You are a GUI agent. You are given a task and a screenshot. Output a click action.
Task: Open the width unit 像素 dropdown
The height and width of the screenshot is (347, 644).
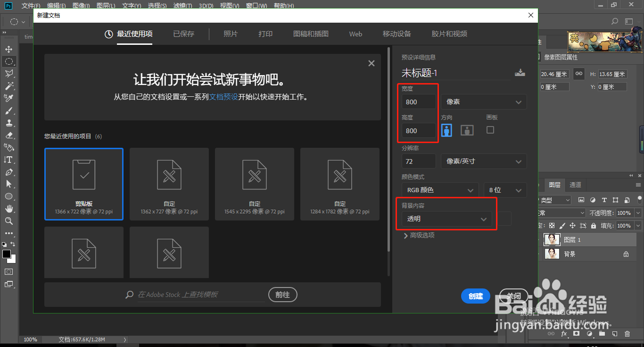tap(484, 102)
